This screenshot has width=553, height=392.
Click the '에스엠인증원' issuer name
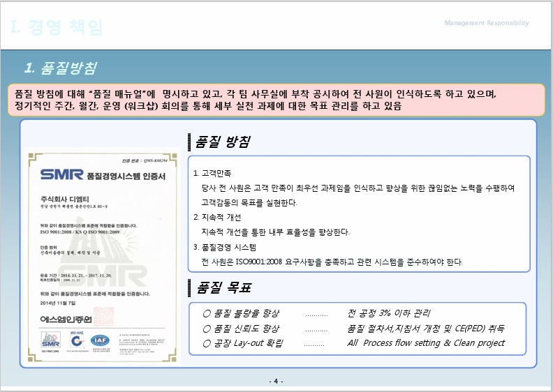(66, 319)
